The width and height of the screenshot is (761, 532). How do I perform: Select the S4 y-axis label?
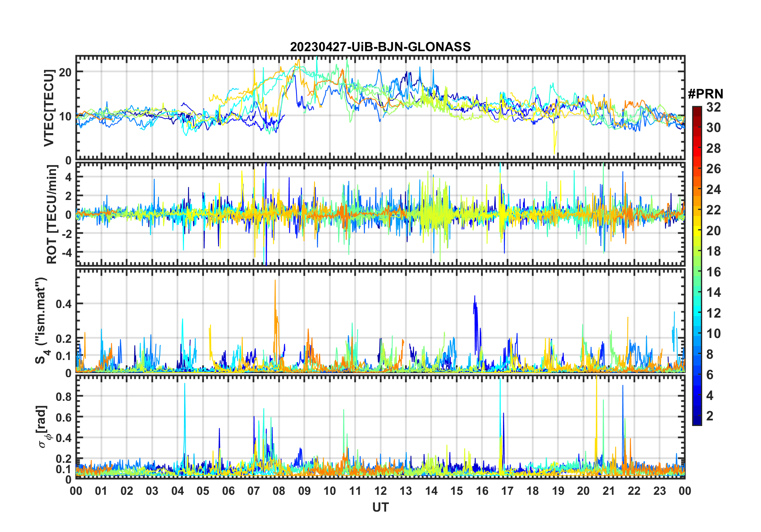41,321
